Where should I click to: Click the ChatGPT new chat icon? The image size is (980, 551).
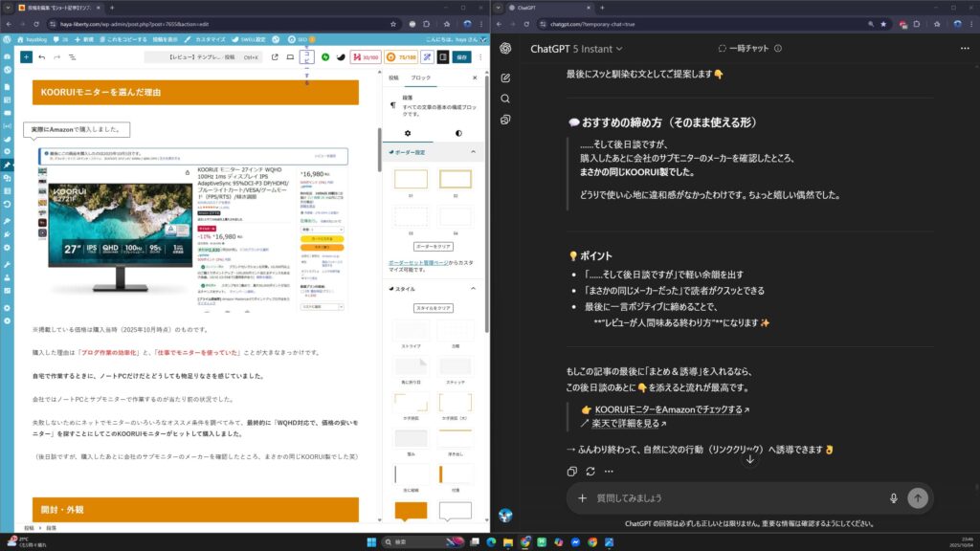click(x=505, y=77)
